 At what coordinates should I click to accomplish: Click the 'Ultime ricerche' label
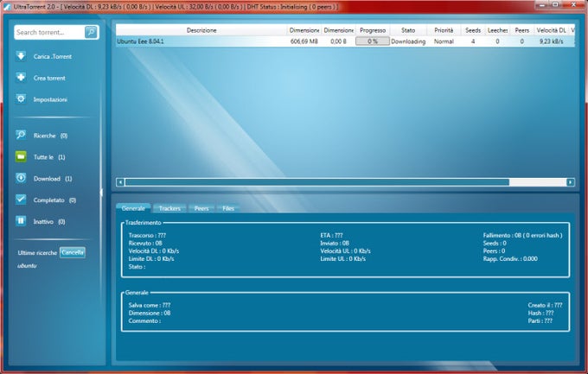coord(37,253)
